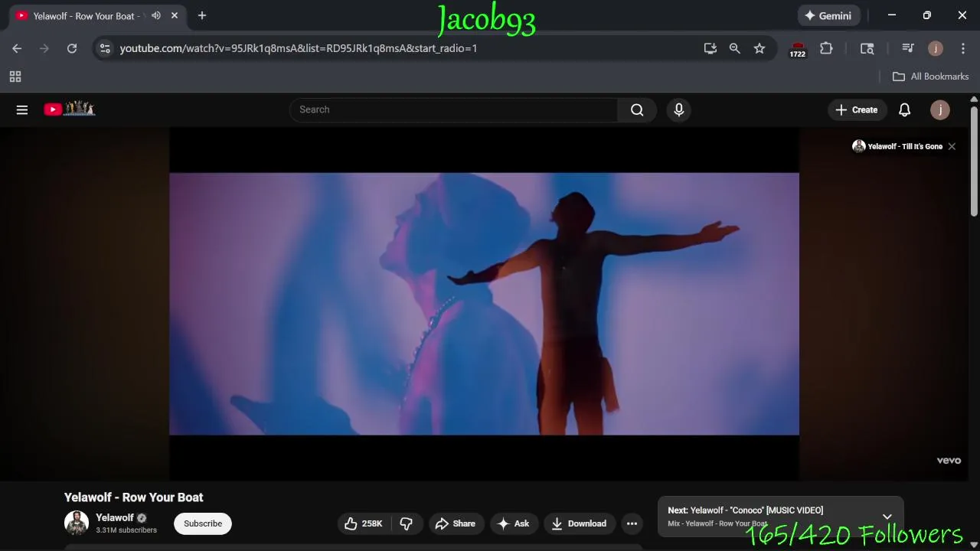This screenshot has width=980, height=551.
Task: Bookmark this page with star icon
Action: point(759,48)
